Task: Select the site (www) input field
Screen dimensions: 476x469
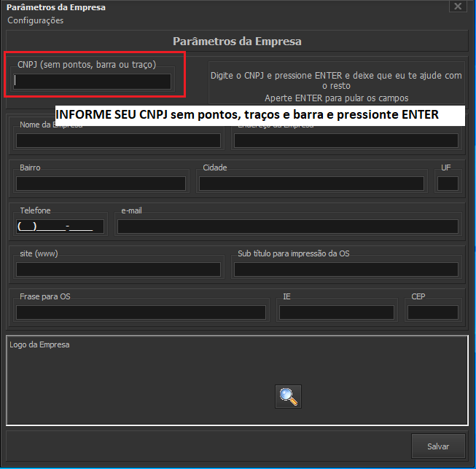Action: pyautogui.click(x=118, y=269)
